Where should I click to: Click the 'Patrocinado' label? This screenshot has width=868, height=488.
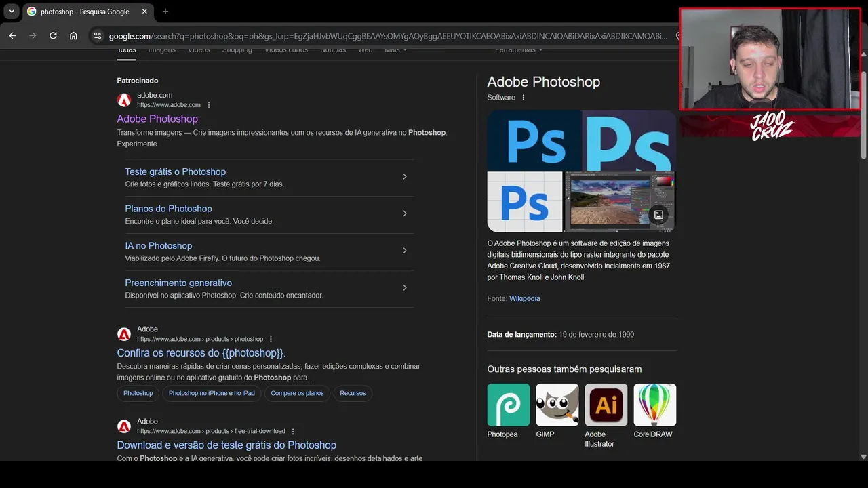pos(138,81)
